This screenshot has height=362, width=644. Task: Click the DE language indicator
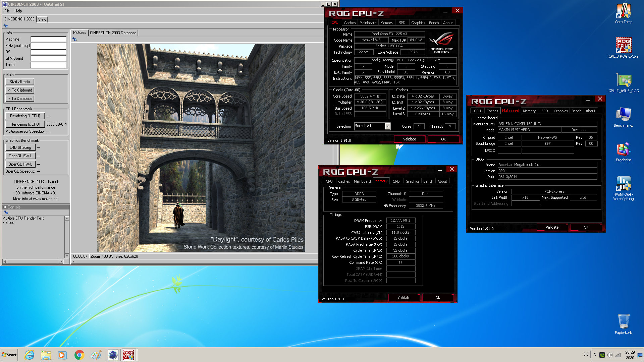pos(586,354)
